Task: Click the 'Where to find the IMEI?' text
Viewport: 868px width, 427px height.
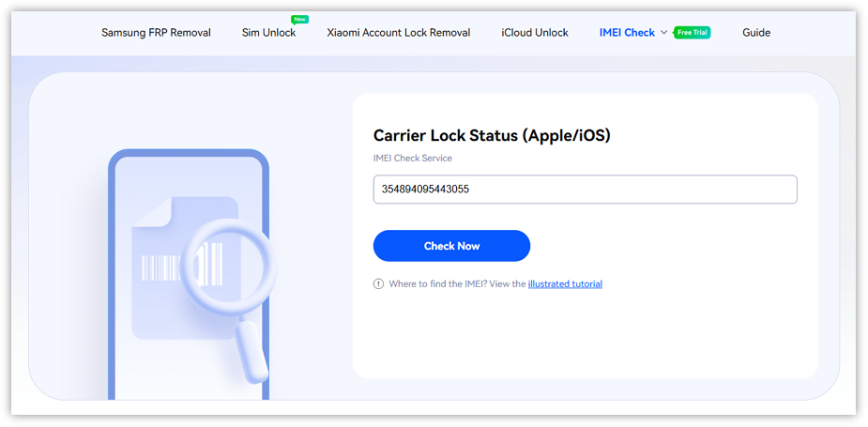Action: point(438,284)
